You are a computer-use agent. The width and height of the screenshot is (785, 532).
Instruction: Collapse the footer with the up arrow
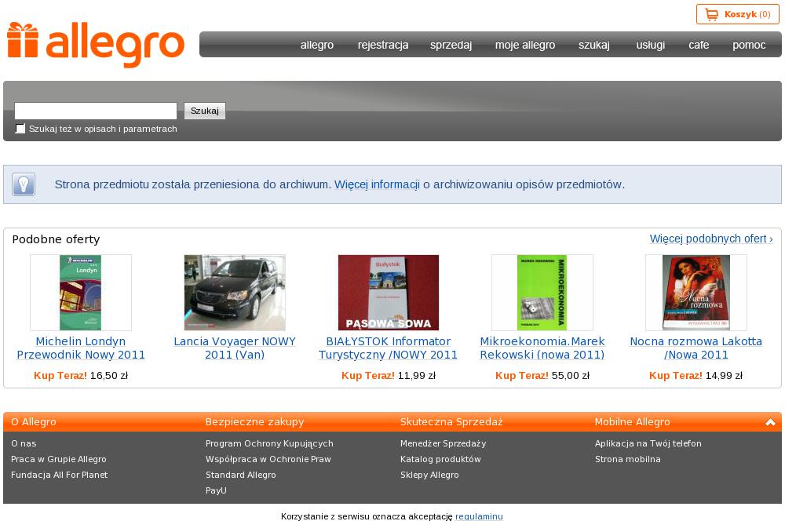point(770,422)
